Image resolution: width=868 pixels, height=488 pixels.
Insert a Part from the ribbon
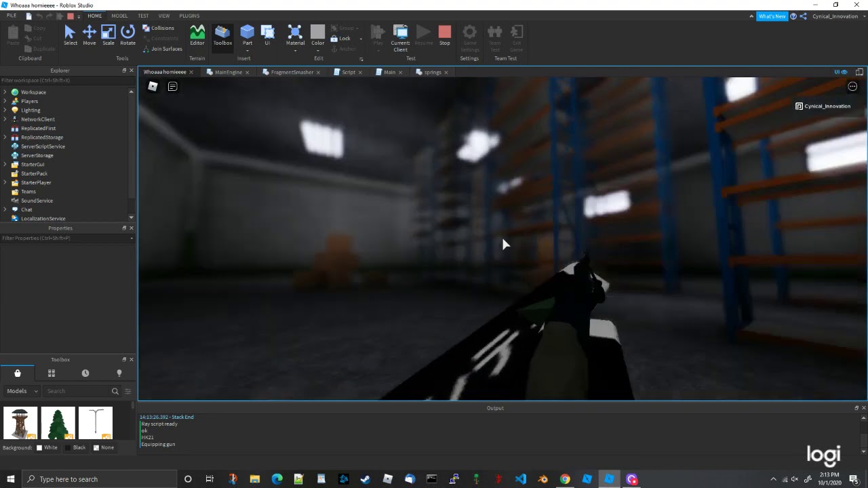coord(248,35)
